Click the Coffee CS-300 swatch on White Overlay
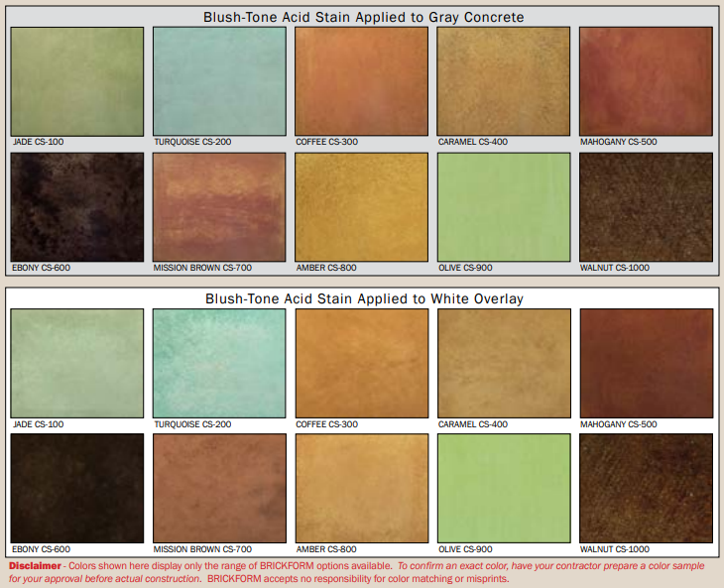724x588 pixels. 362,363
